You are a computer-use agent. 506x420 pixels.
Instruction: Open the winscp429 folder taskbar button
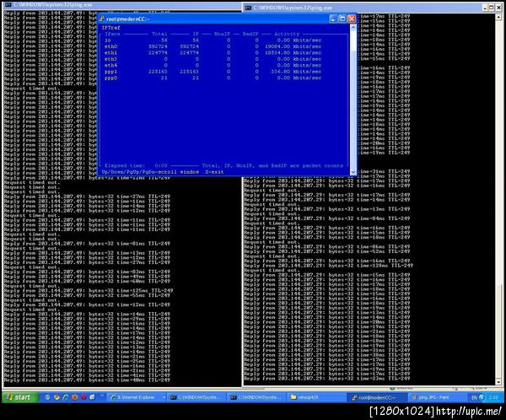pos(316,397)
